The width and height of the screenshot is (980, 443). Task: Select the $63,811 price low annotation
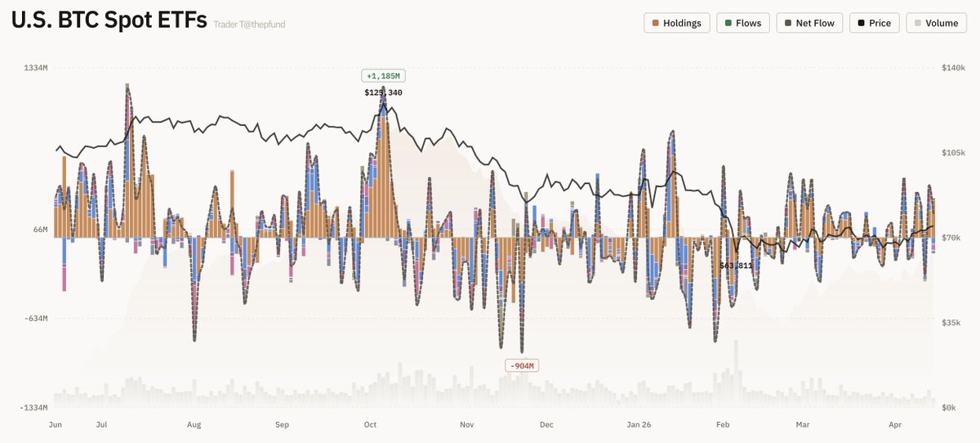[x=737, y=266]
